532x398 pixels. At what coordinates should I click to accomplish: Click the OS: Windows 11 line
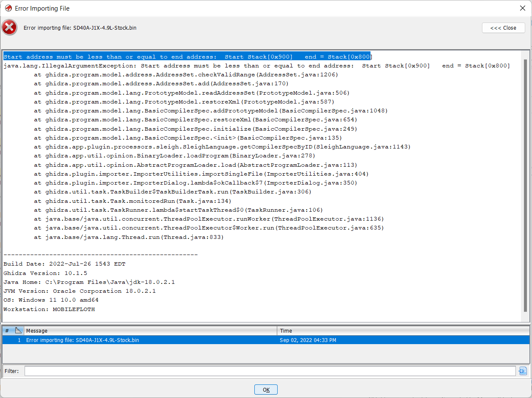pyautogui.click(x=51, y=300)
